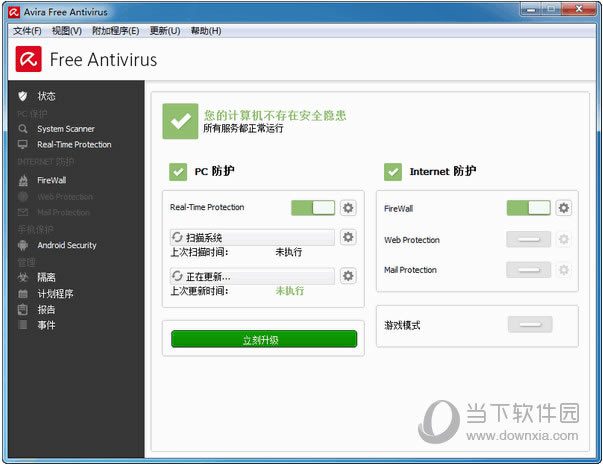Image resolution: width=603 pixels, height=465 pixels.
Task: Open 隔离 quarantine in the sidebar
Action: coord(46,277)
